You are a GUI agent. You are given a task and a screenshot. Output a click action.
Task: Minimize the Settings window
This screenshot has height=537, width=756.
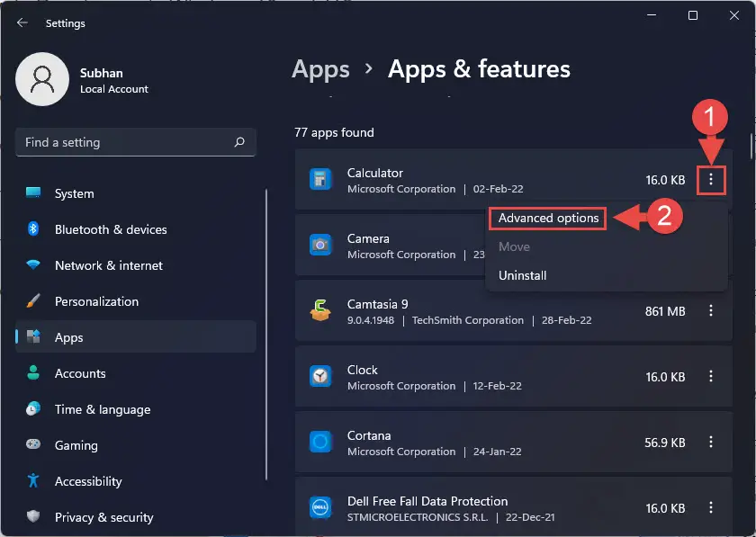(652, 15)
